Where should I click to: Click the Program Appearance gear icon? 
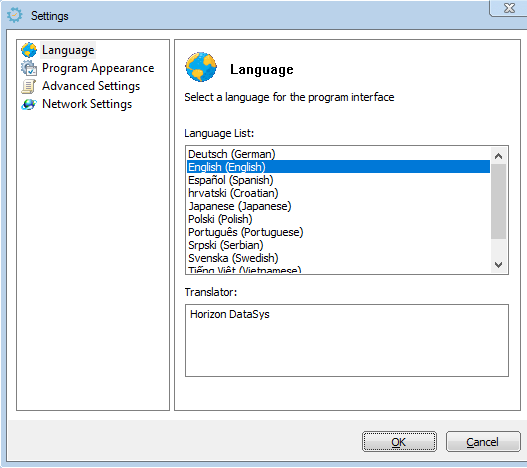29,68
